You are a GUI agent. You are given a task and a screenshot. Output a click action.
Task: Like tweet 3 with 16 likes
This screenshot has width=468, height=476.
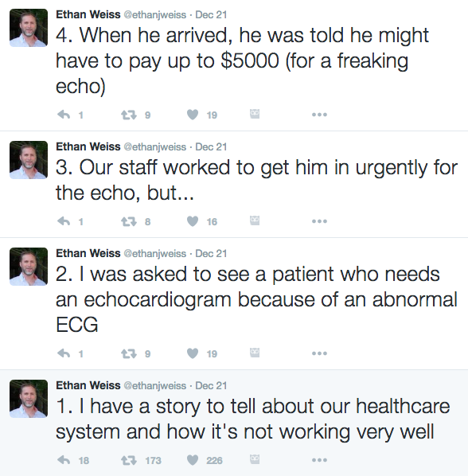(x=193, y=221)
